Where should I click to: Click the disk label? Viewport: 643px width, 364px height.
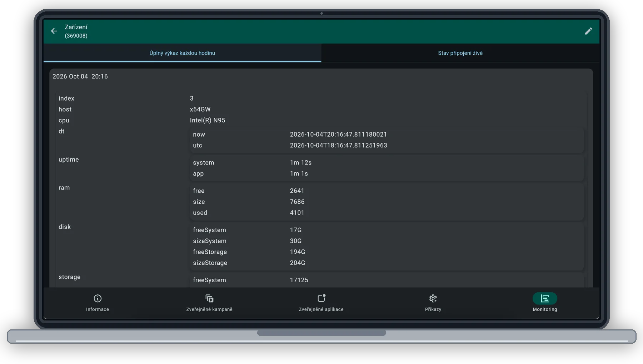click(65, 227)
